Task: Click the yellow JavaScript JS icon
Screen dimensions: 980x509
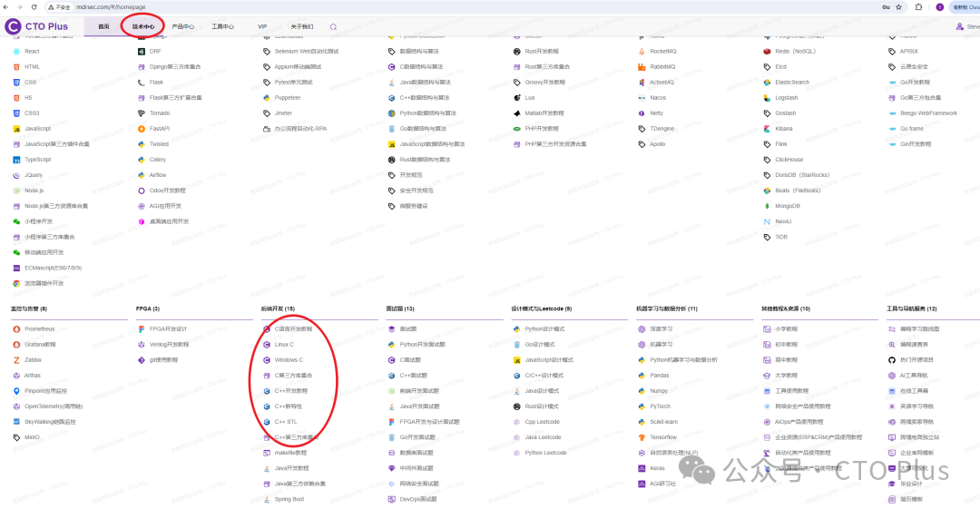Action: [16, 129]
